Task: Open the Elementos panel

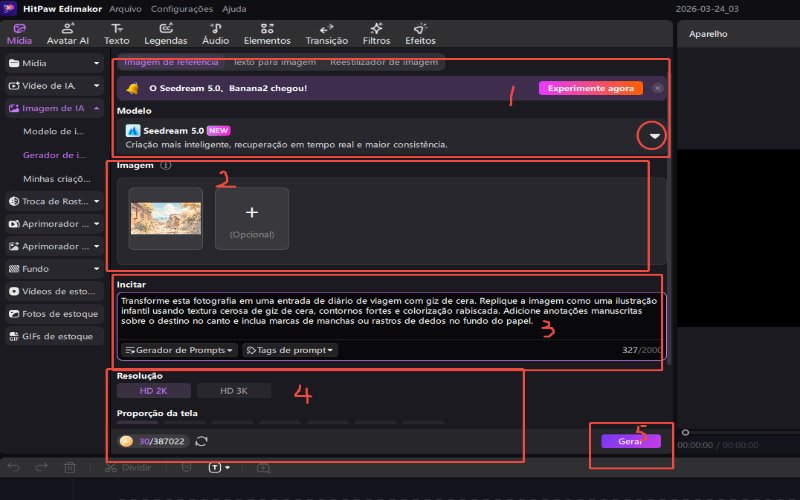Action: (267, 34)
